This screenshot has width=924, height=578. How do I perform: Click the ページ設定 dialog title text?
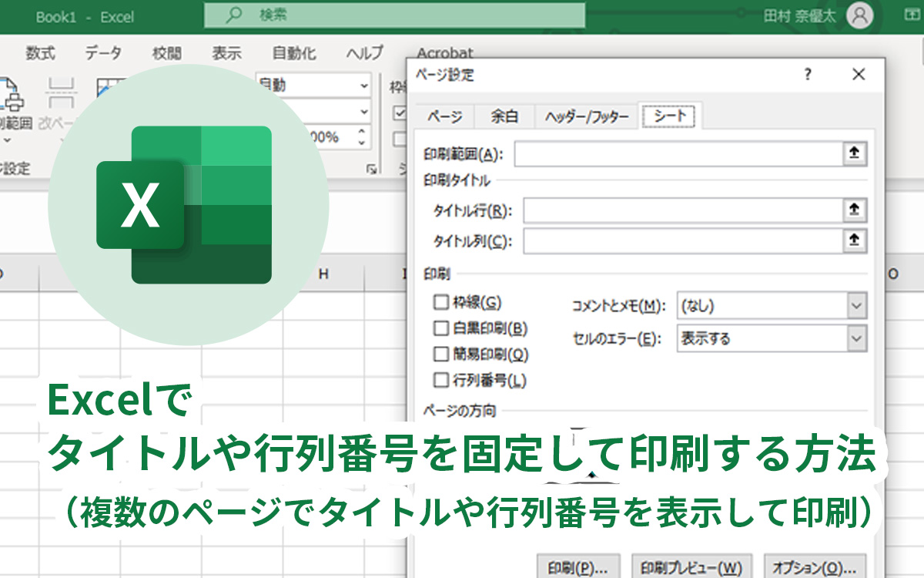[445, 75]
